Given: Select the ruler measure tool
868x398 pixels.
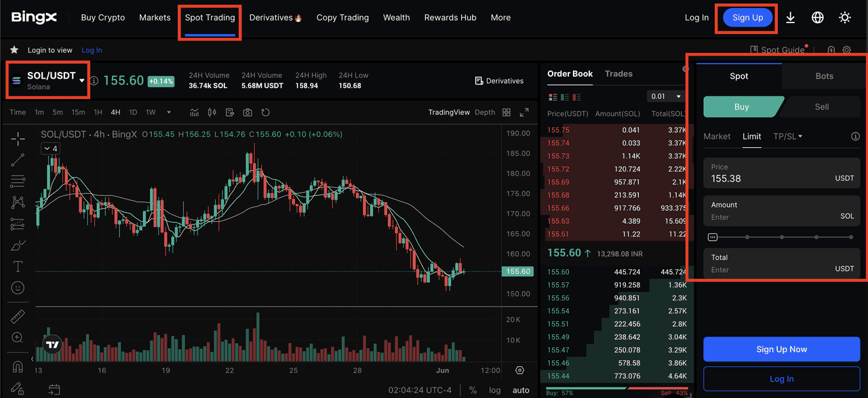Looking at the screenshot, I should click(18, 317).
